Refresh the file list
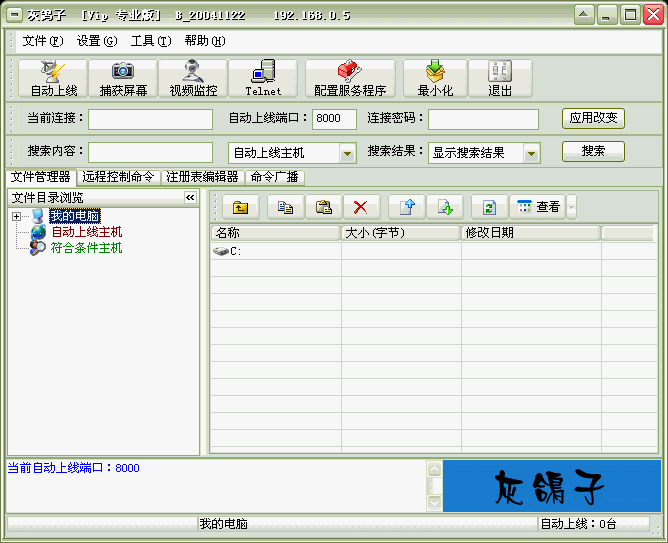 pyautogui.click(x=489, y=207)
